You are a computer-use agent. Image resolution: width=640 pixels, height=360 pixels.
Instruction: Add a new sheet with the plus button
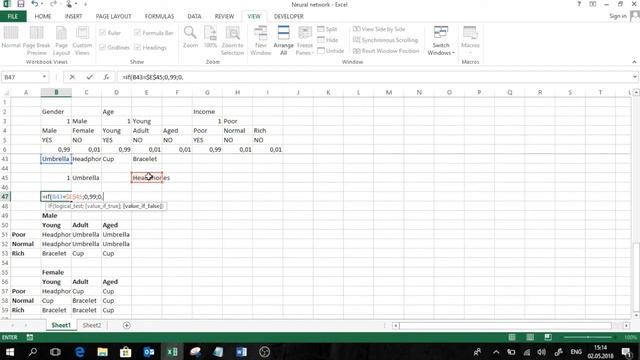[127, 325]
